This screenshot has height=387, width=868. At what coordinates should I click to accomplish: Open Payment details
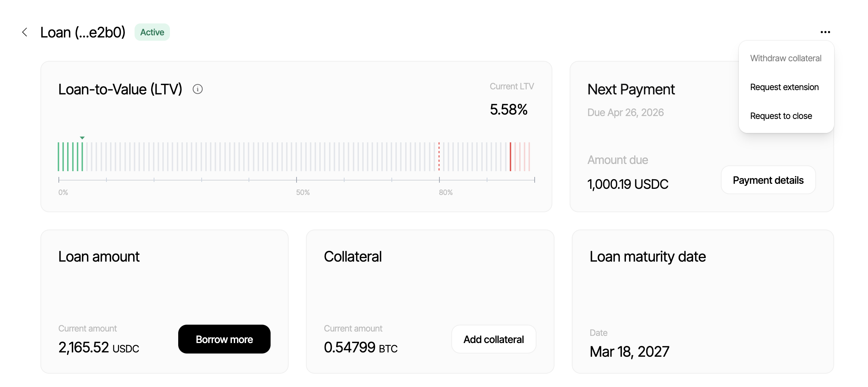coord(768,180)
